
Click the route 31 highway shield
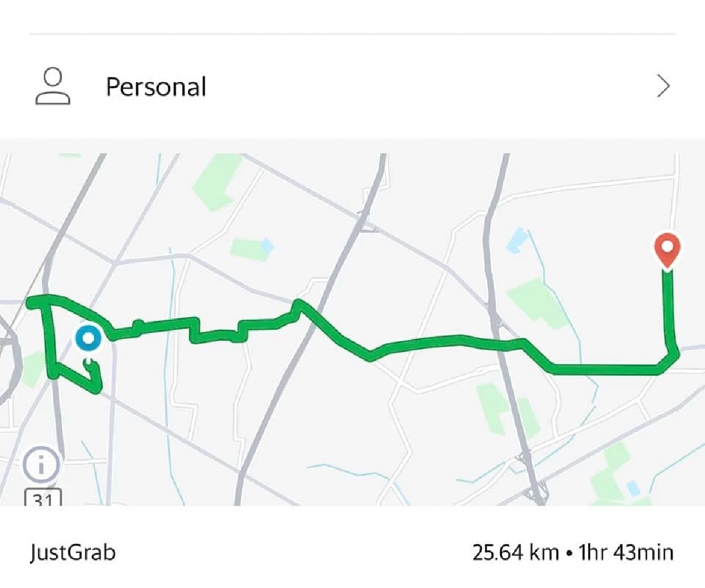(43, 500)
